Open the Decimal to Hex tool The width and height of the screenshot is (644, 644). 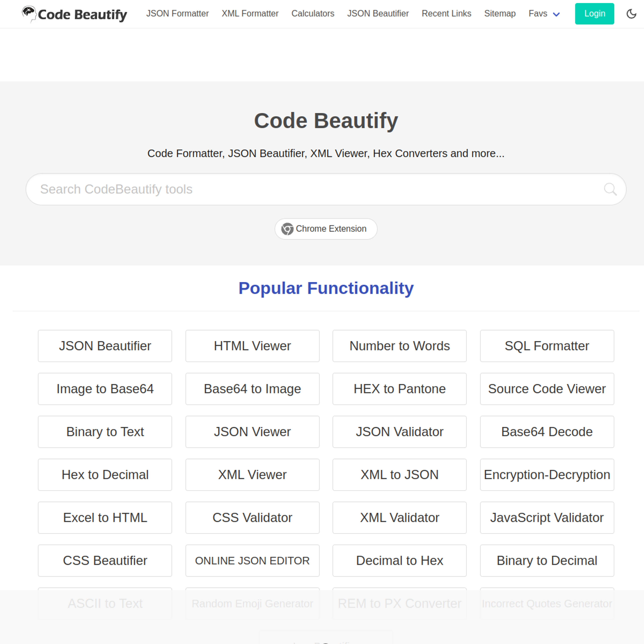pos(399,561)
